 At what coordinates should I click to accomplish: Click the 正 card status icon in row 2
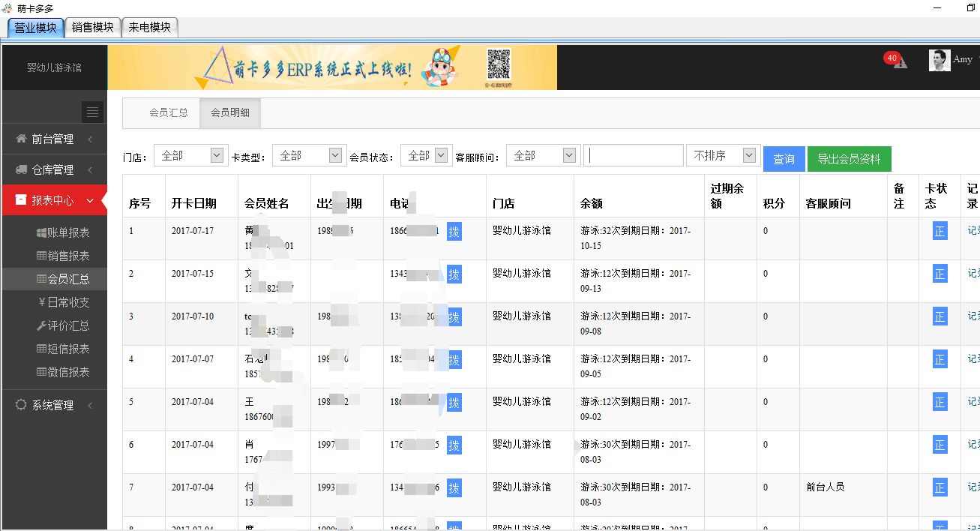(x=940, y=274)
